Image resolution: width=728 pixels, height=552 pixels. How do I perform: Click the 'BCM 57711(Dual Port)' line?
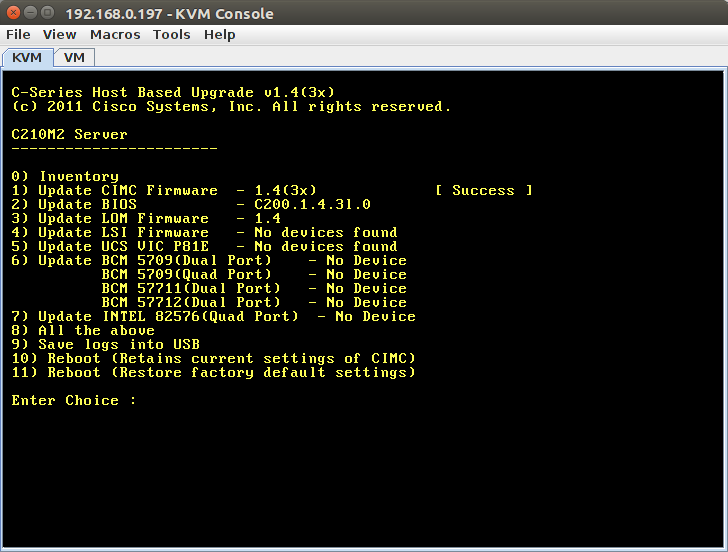point(254,288)
